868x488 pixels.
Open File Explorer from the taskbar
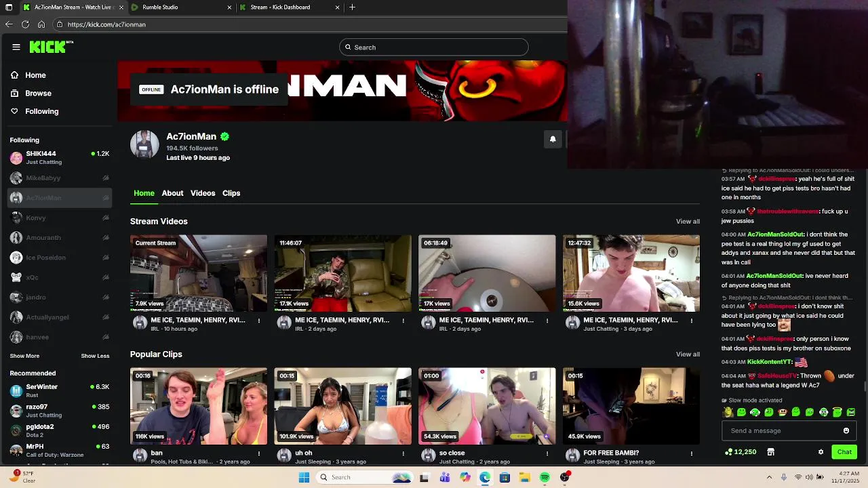pyautogui.click(x=525, y=477)
